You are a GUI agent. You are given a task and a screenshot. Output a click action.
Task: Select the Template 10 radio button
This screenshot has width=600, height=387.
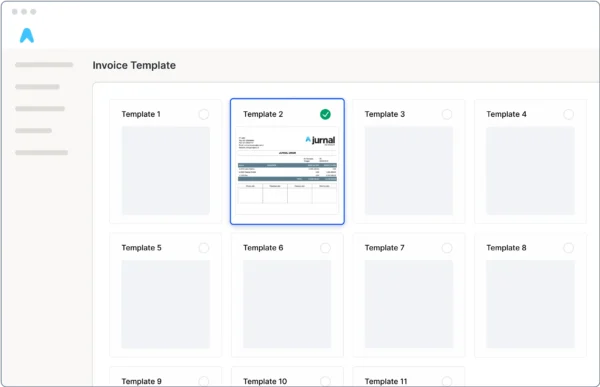(325, 381)
